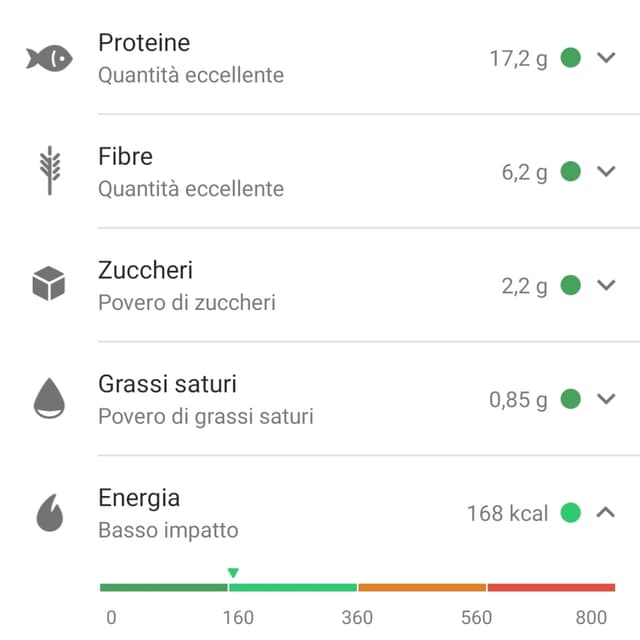Screen dimensions: 640x640
Task: Click the droplet icon for Grassi saturi
Action: pos(49,398)
